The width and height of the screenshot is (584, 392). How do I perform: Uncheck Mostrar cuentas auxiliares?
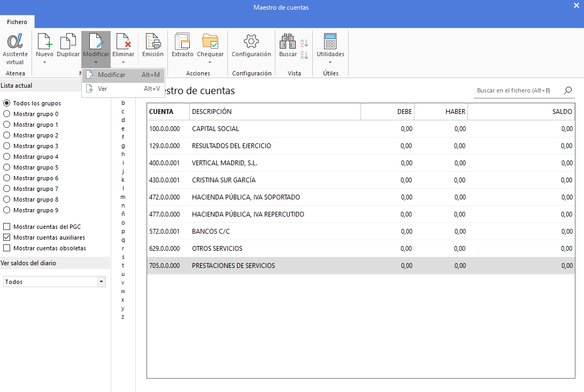pyautogui.click(x=7, y=237)
